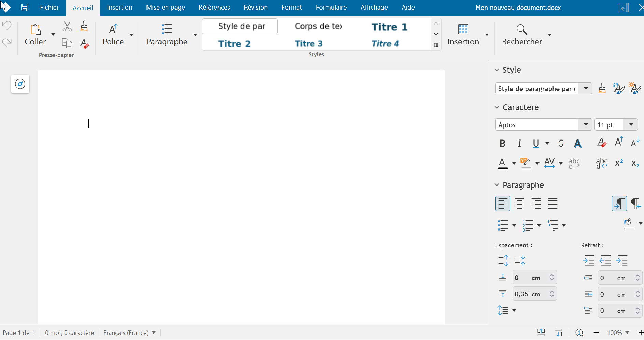Switch to hanging indent icon
644x340 pixels.
click(622, 261)
